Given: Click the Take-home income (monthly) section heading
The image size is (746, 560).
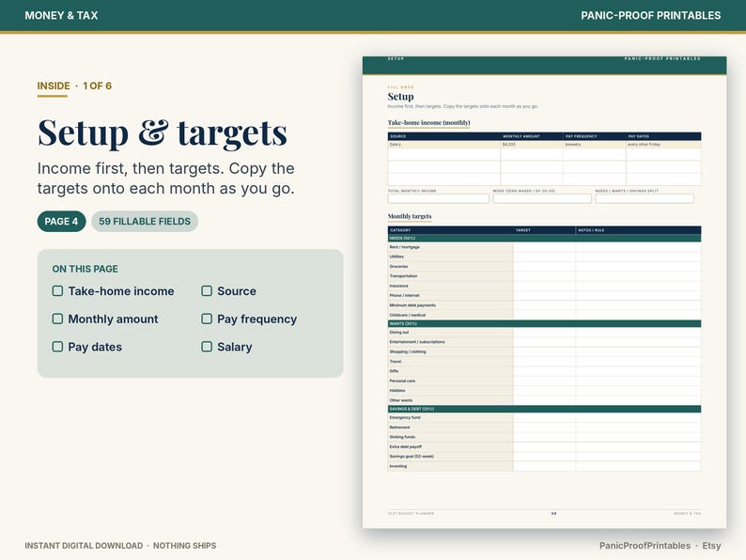Looking at the screenshot, I should 428,123.
